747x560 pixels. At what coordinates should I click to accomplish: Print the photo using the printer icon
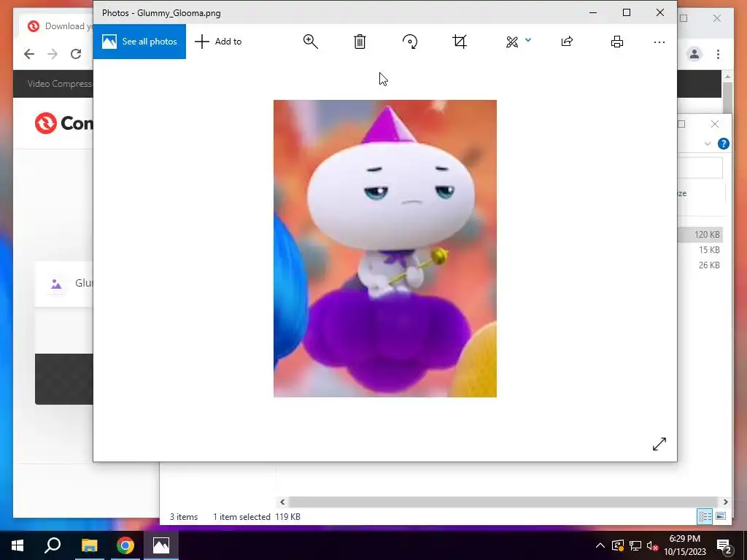pos(617,42)
